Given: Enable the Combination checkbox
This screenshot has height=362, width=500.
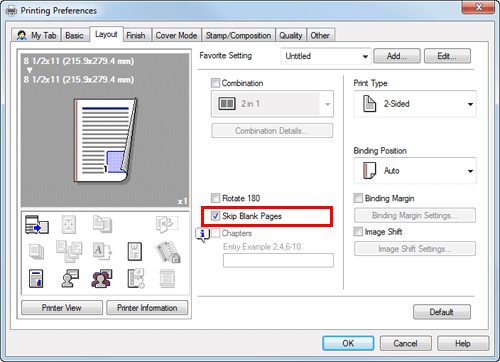Looking at the screenshot, I should 215,83.
